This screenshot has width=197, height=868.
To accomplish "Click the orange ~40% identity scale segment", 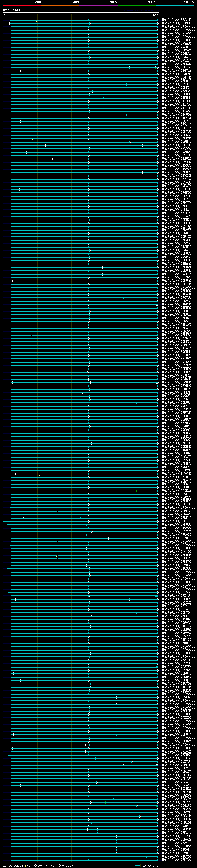I will tap(60, 6).
